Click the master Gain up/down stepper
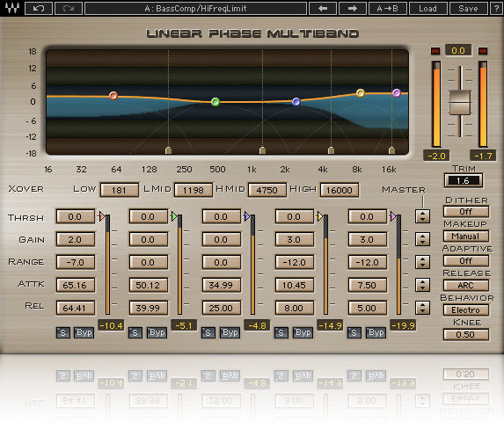504x437 pixels. (422, 239)
